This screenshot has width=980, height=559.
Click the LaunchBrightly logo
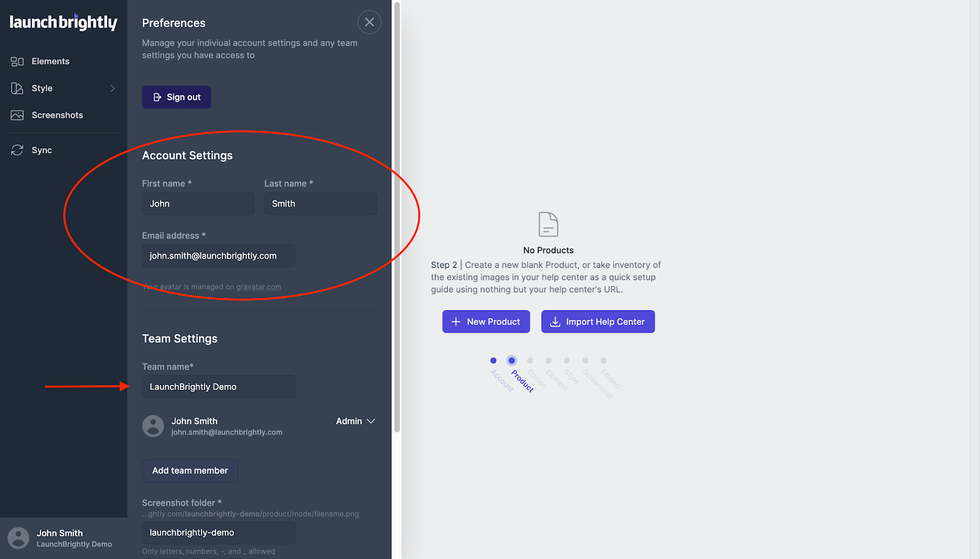click(63, 23)
